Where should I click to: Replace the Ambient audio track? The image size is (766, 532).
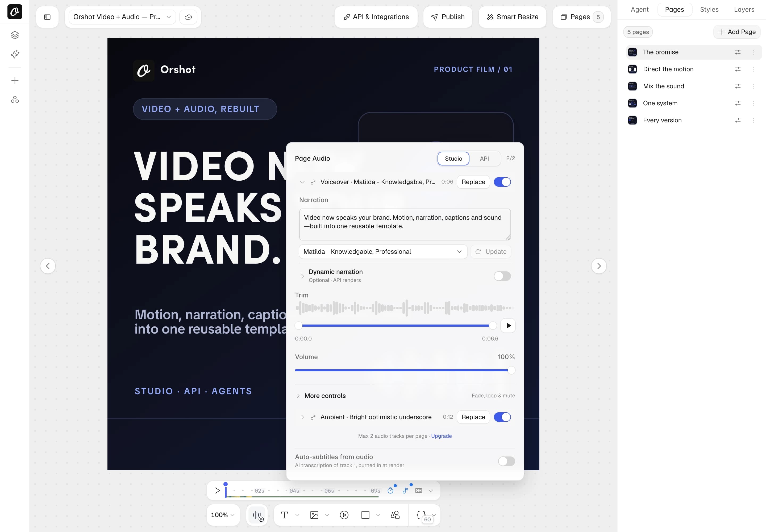tap(473, 417)
